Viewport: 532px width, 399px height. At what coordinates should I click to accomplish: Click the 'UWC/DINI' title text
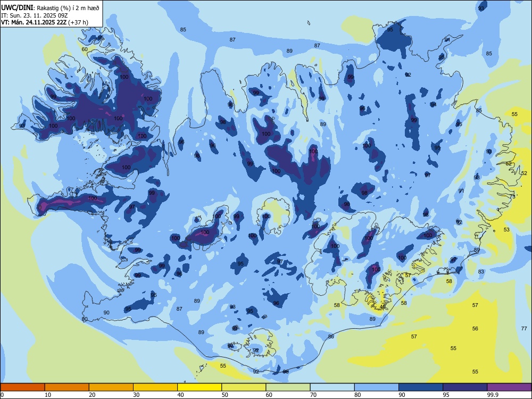click(17, 7)
